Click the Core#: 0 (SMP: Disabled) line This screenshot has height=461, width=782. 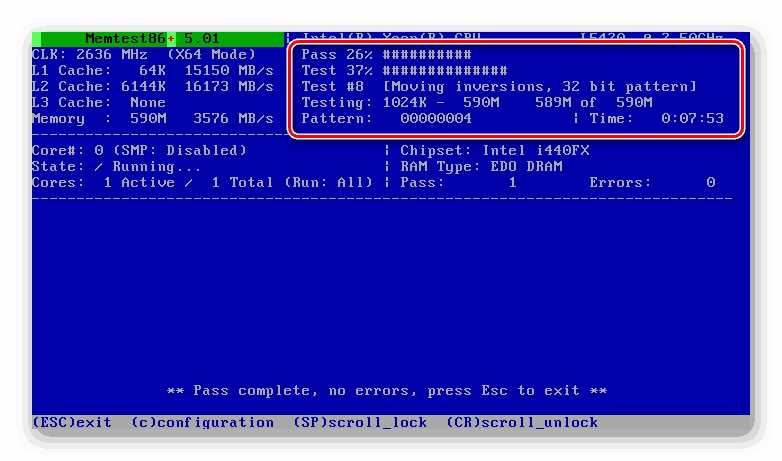(x=139, y=150)
